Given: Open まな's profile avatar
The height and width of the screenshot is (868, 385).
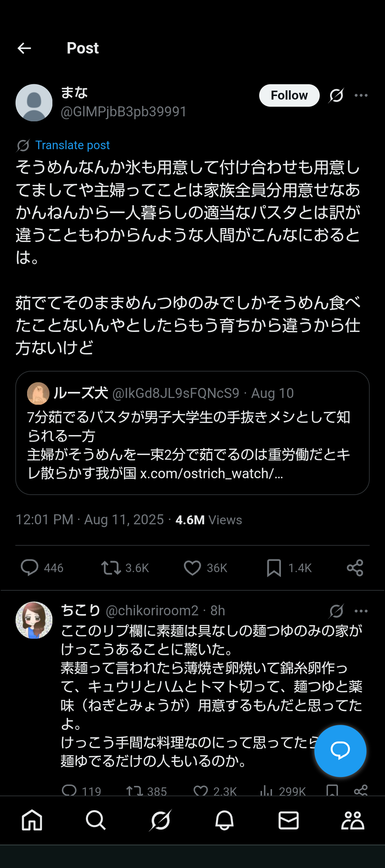Looking at the screenshot, I should pos(34,103).
